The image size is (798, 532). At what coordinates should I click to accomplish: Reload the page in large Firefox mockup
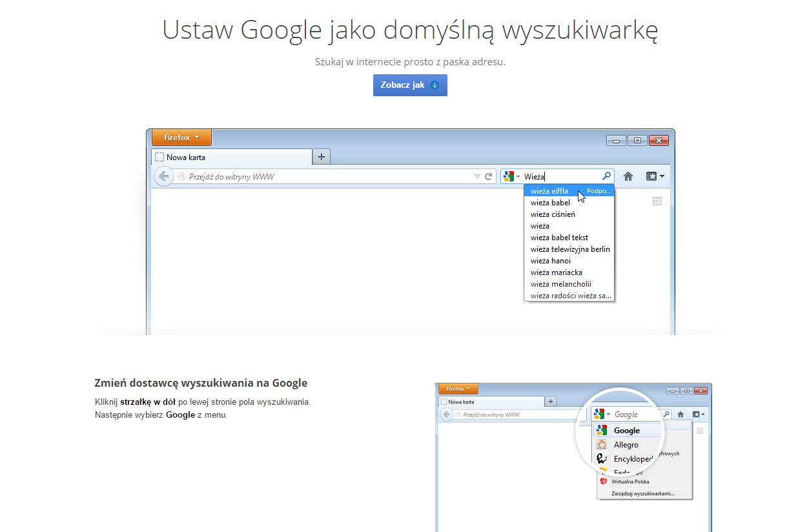coord(489,176)
